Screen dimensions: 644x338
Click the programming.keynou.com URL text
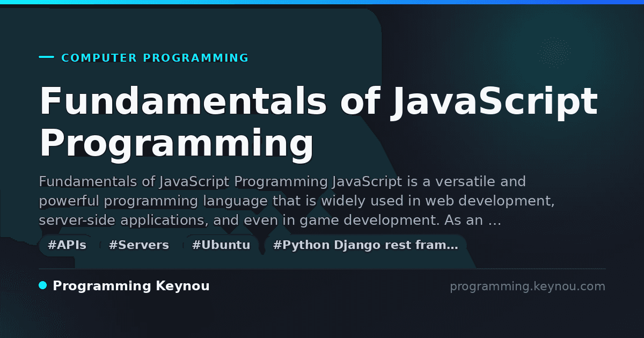click(528, 286)
